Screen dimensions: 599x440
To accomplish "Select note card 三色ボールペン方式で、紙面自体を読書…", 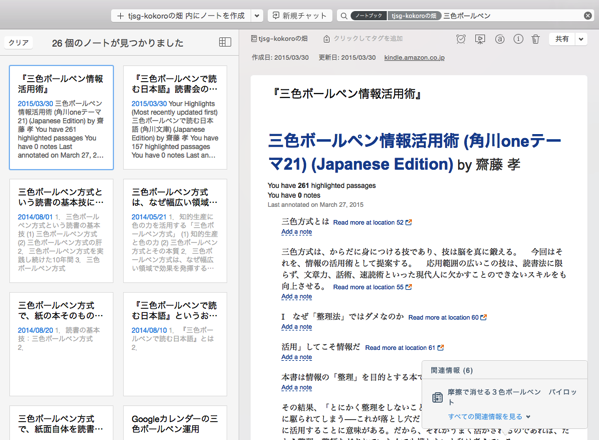I will (x=62, y=423).
